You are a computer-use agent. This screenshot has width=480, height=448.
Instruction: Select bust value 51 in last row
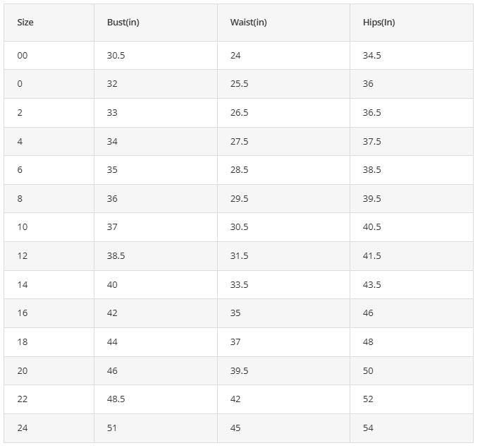[x=112, y=428]
